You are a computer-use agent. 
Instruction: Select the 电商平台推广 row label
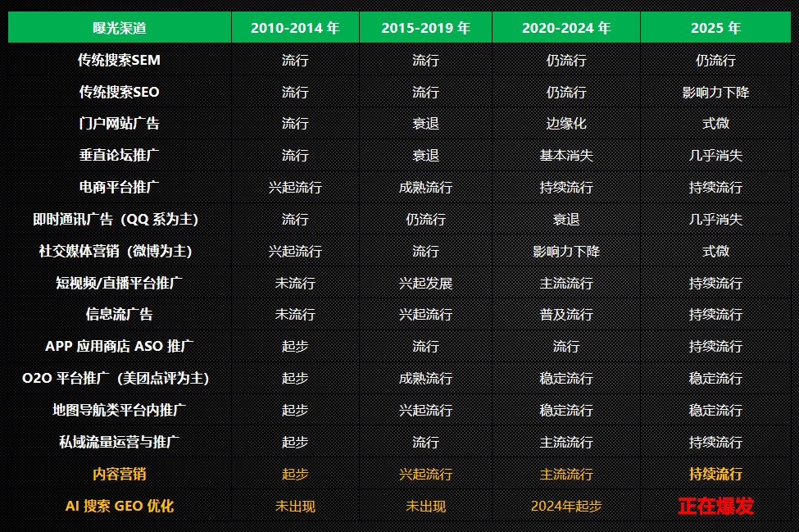coord(119,187)
